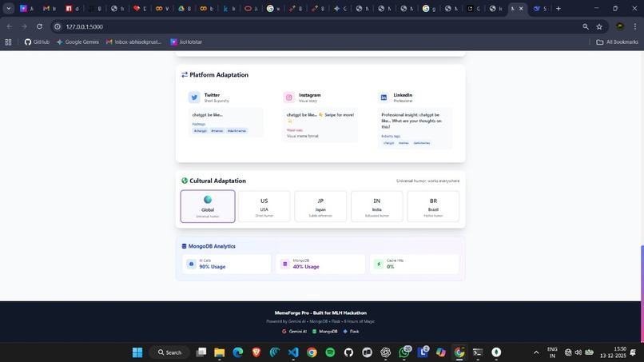Image resolution: width=644 pixels, height=362 pixels.
Task: Click the Instagram camera icon
Action: tap(288, 97)
